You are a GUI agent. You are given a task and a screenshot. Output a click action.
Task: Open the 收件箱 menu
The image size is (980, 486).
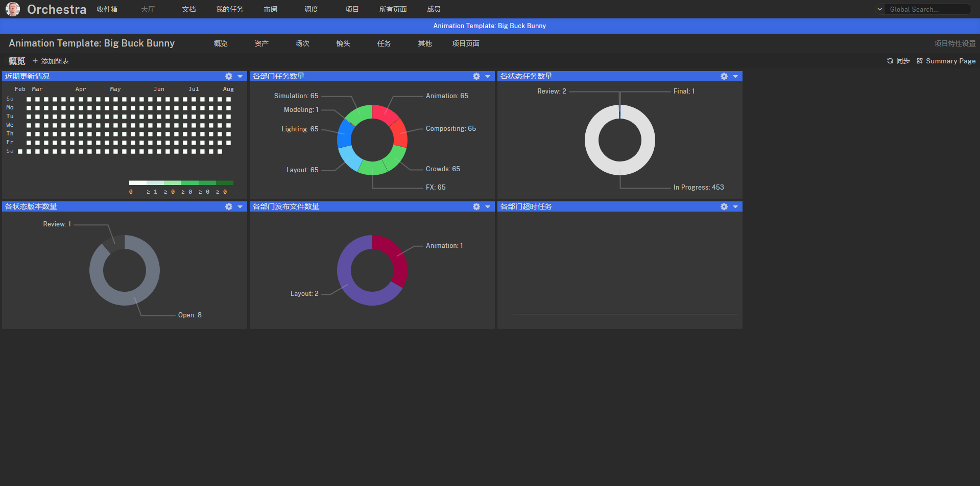pos(107,9)
